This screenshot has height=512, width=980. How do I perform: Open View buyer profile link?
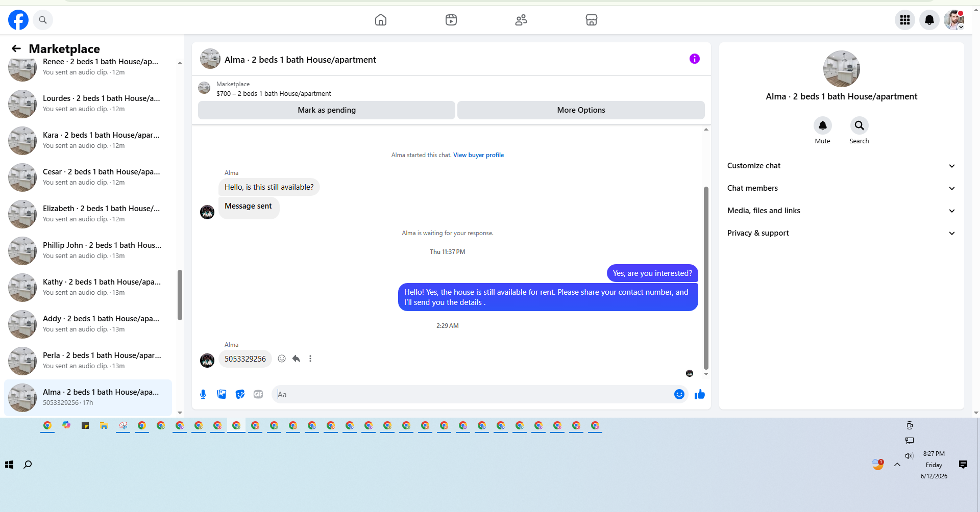(478, 155)
